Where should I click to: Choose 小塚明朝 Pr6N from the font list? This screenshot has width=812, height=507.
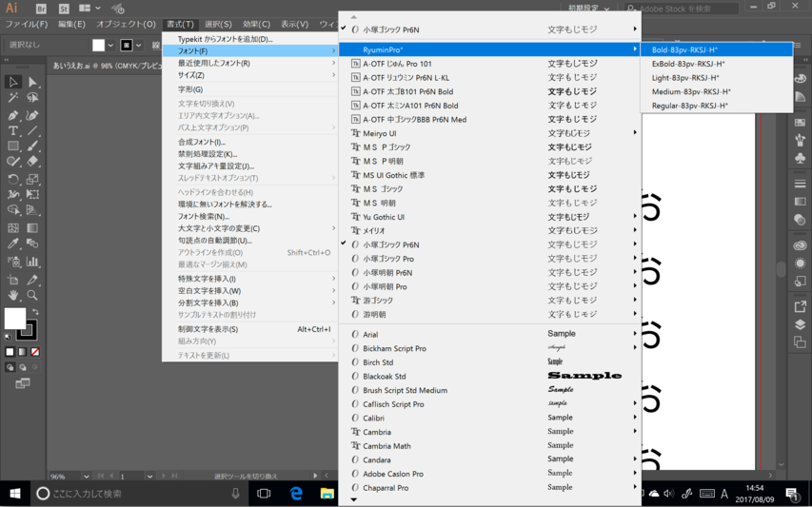coord(386,272)
